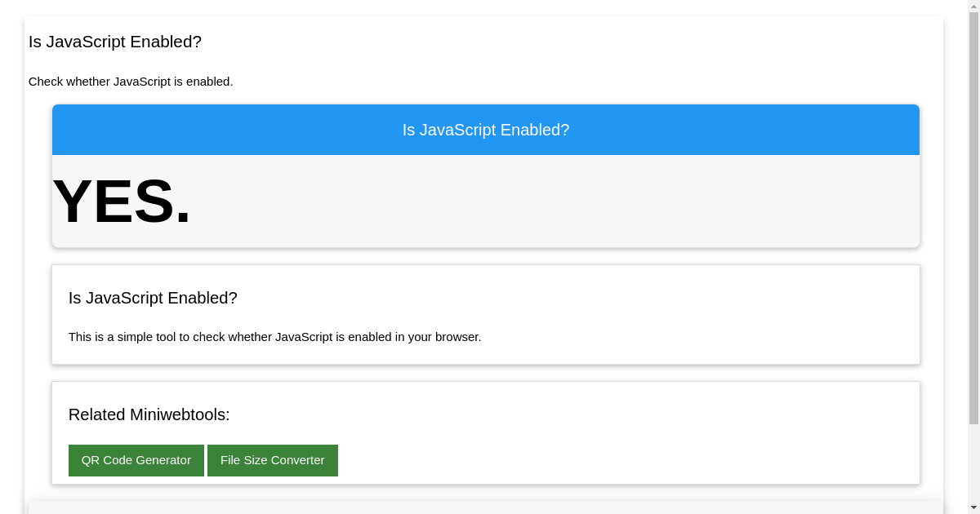Click the gray page background area
980x514 pixels.
tap(10, 245)
